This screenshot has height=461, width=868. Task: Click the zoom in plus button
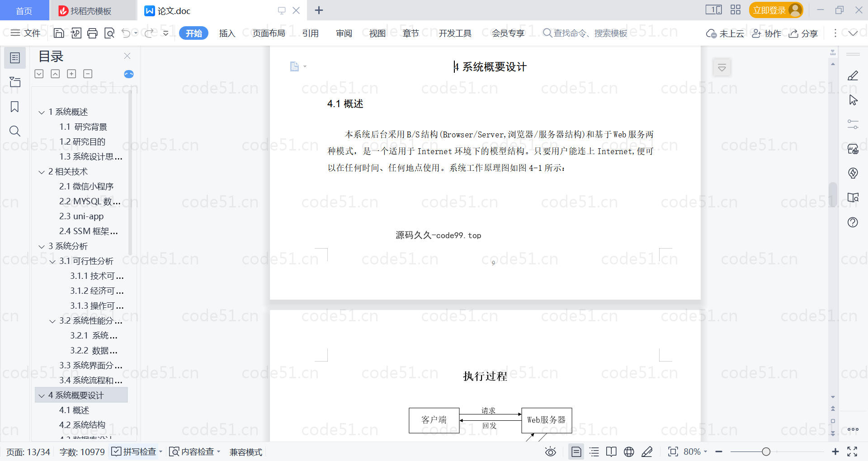pyautogui.click(x=835, y=452)
